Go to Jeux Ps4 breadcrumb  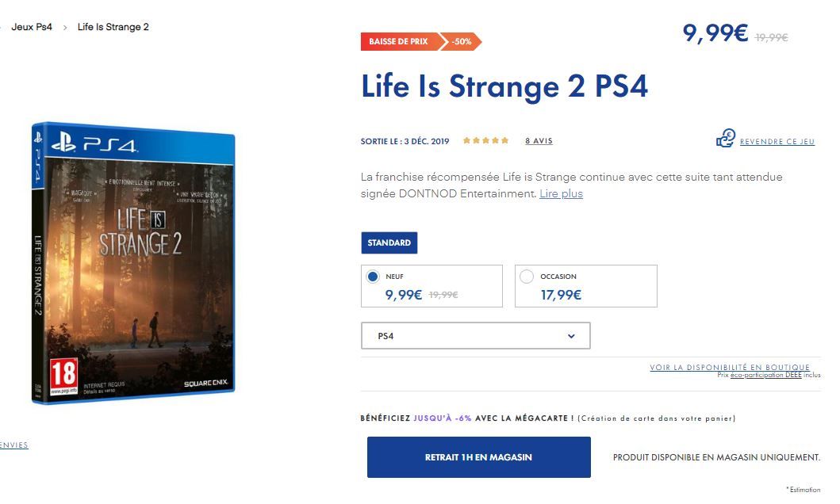click(x=32, y=27)
